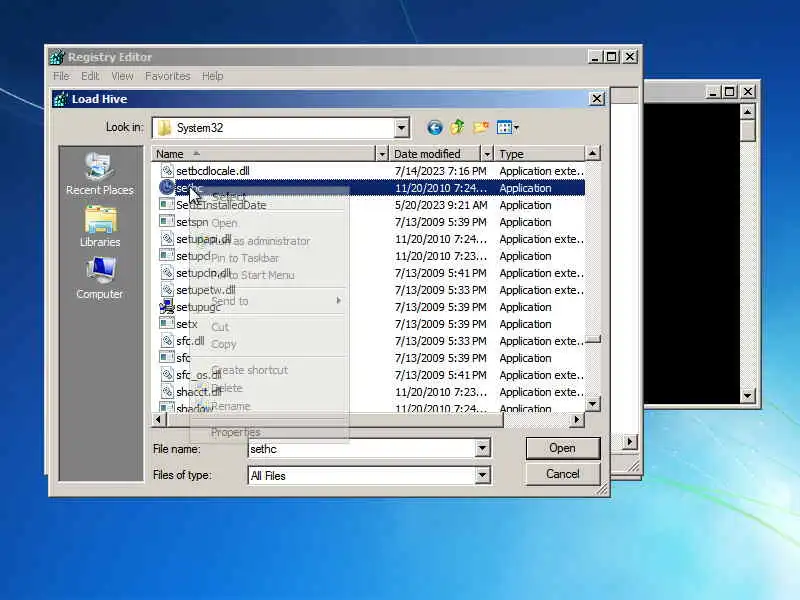This screenshot has height=600, width=800.
Task: Open the File menu in Registry Editor
Action: pyautogui.click(x=62, y=76)
